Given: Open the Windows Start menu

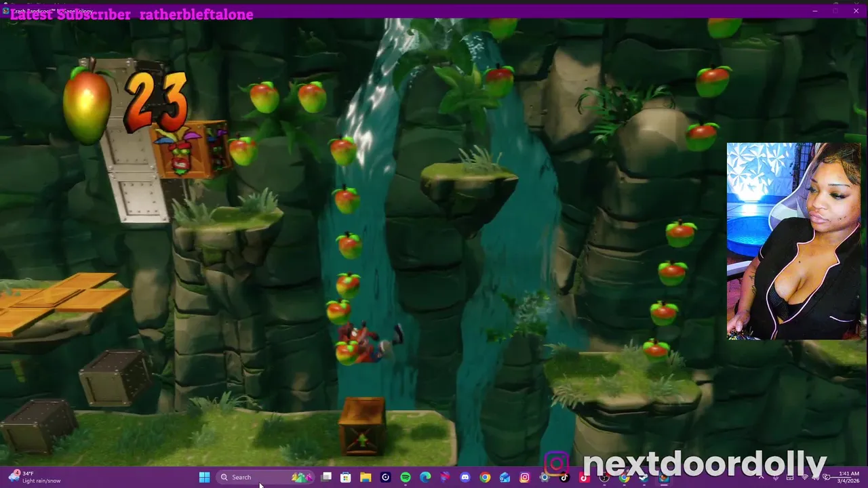Looking at the screenshot, I should (x=205, y=477).
